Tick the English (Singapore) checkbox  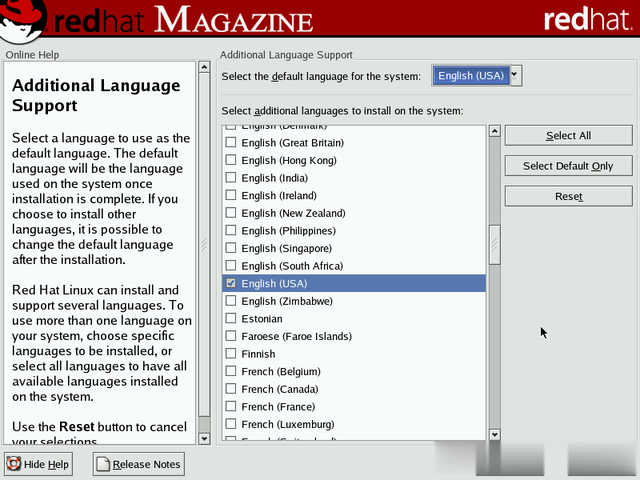(x=231, y=248)
